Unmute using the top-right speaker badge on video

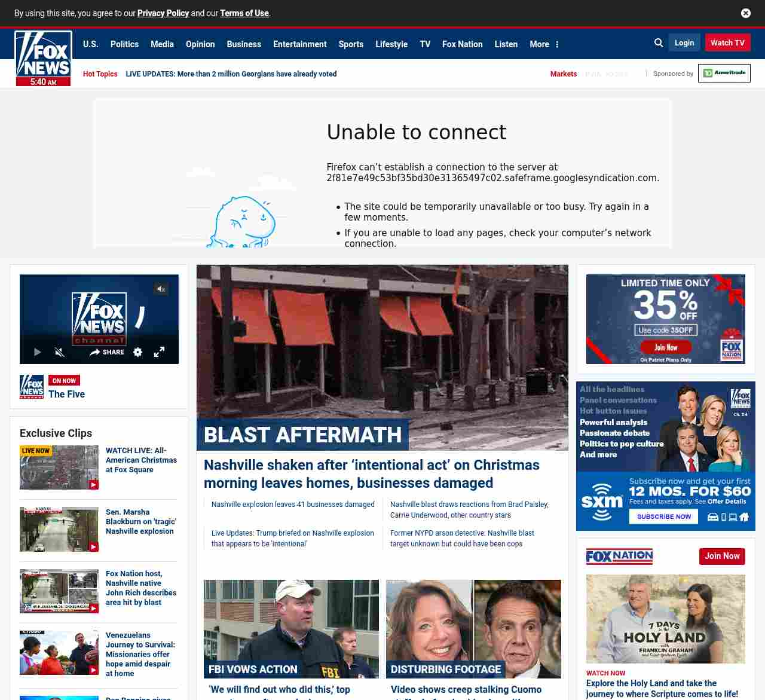click(161, 289)
